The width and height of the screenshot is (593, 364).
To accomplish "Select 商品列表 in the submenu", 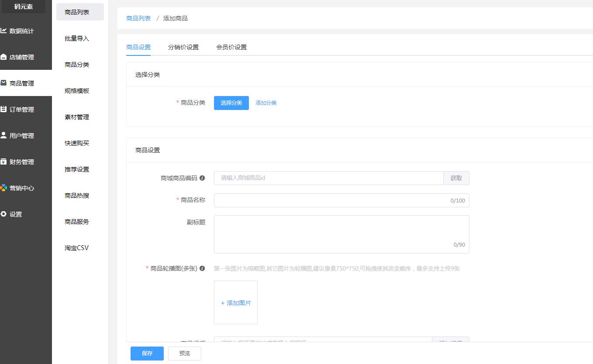I will coord(80,12).
